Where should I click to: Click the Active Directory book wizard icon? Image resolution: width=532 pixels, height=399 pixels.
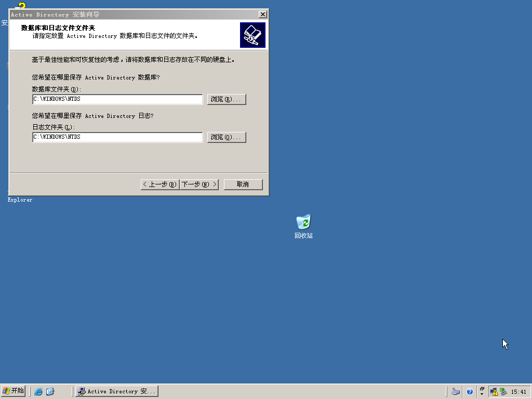253,35
